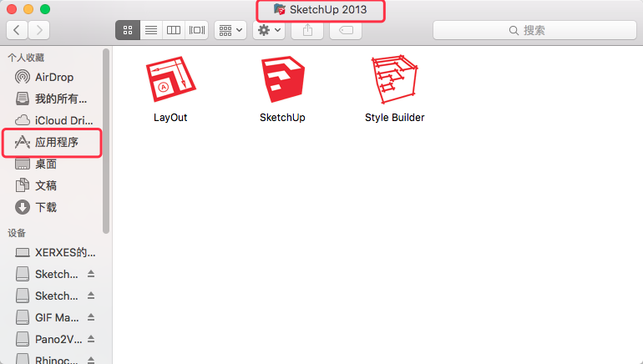Eject the Pano2V... disk
This screenshot has height=364, width=643.
(x=91, y=339)
